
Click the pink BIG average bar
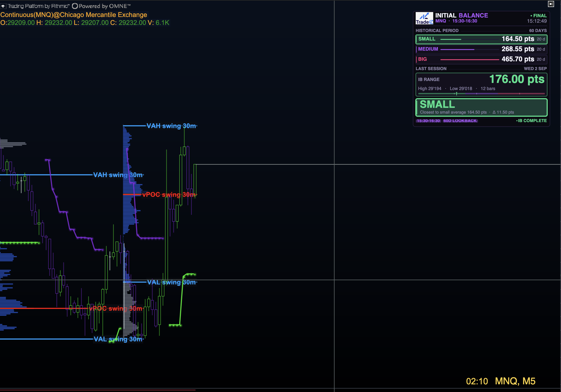pos(470,59)
